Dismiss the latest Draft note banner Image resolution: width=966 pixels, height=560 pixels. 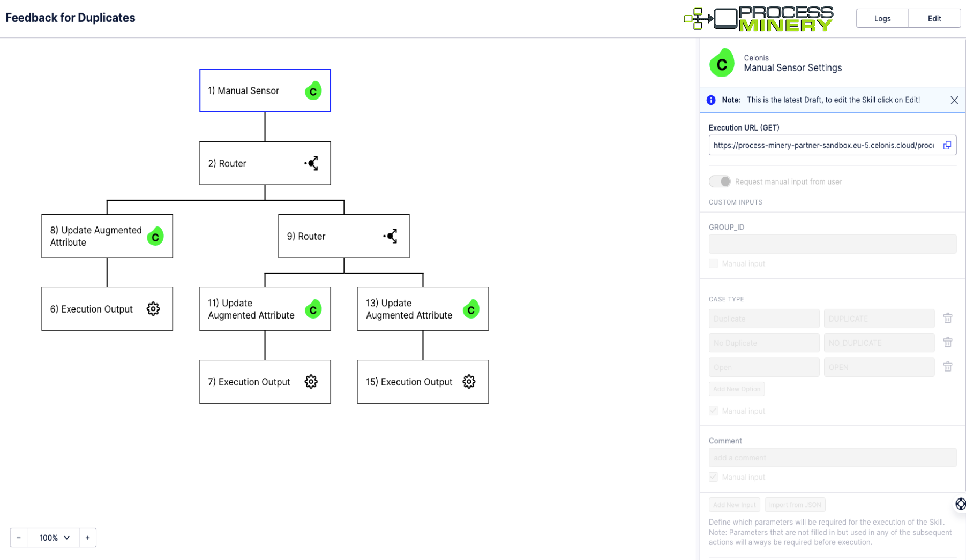click(x=954, y=100)
